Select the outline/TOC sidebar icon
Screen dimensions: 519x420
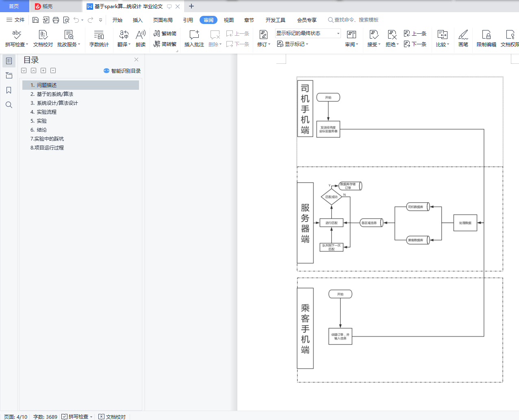[x=9, y=61]
